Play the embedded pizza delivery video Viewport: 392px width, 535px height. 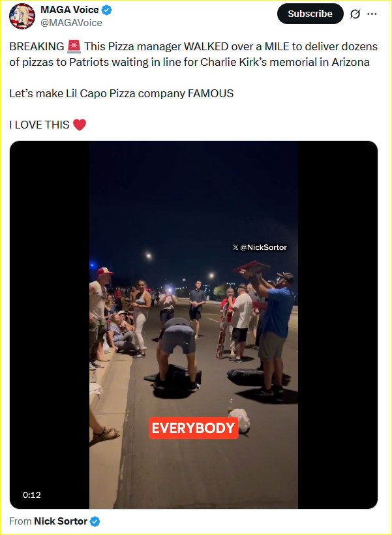(x=194, y=325)
